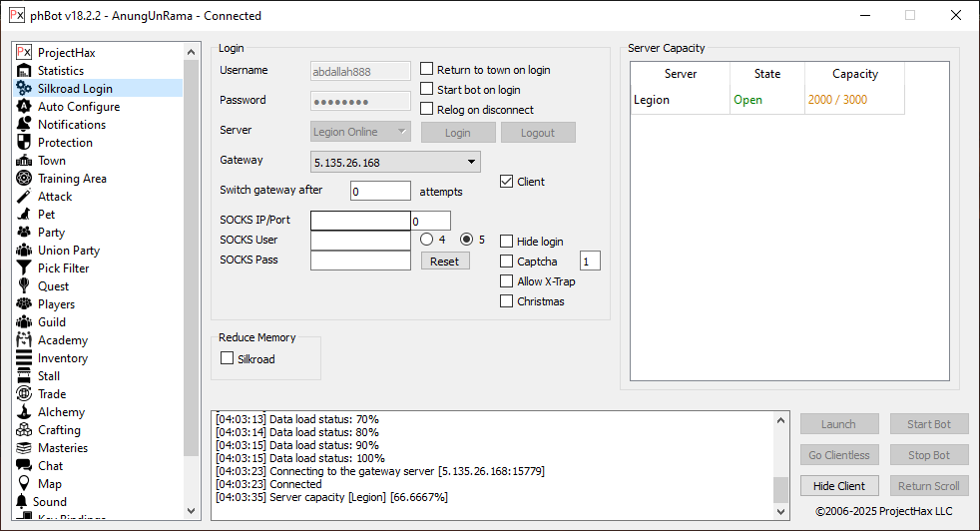Screen dimensions: 980x531
Task: Select the Guild group icon
Action: [24, 322]
